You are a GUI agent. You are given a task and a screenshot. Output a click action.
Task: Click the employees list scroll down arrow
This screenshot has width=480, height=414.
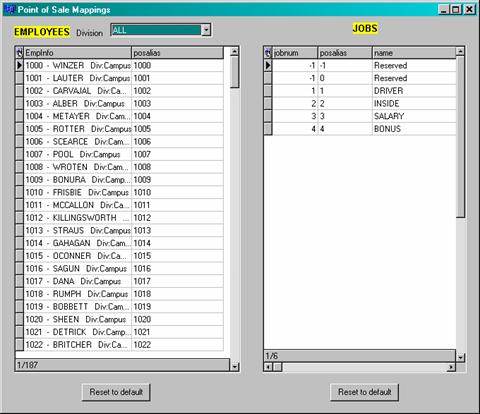[x=235, y=367]
